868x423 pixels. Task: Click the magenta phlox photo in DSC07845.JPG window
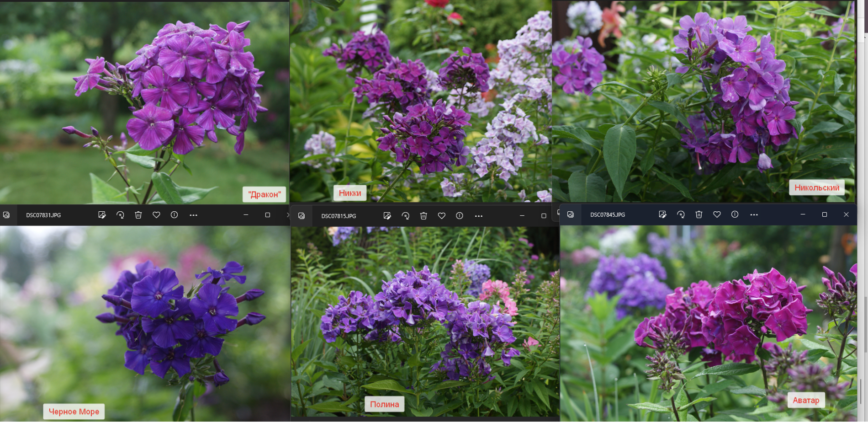click(709, 323)
